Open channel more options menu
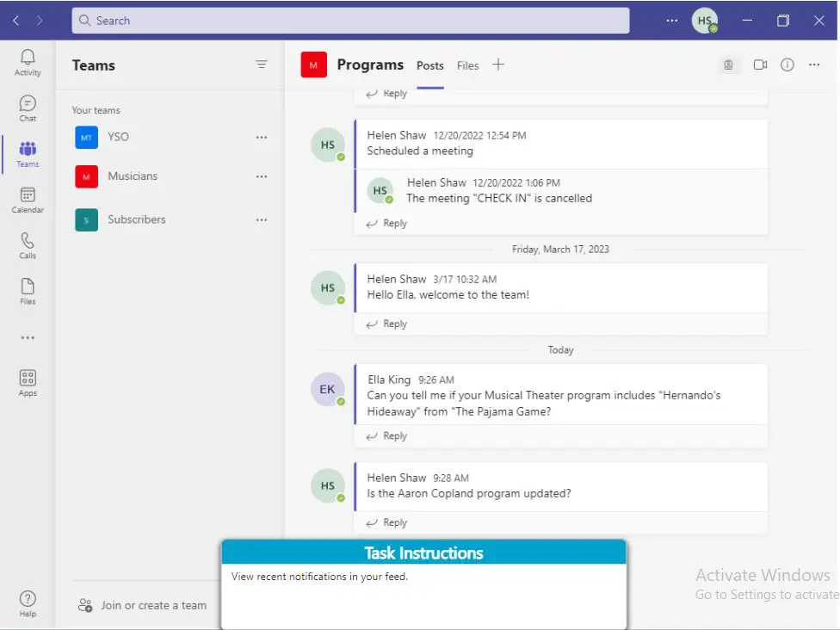Image resolution: width=840 pixels, height=630 pixels. click(x=815, y=64)
